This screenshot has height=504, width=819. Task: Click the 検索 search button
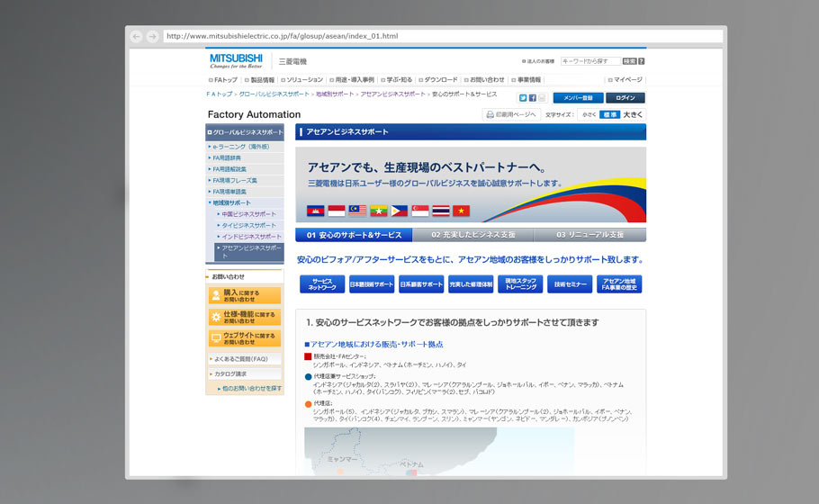pyautogui.click(x=629, y=61)
